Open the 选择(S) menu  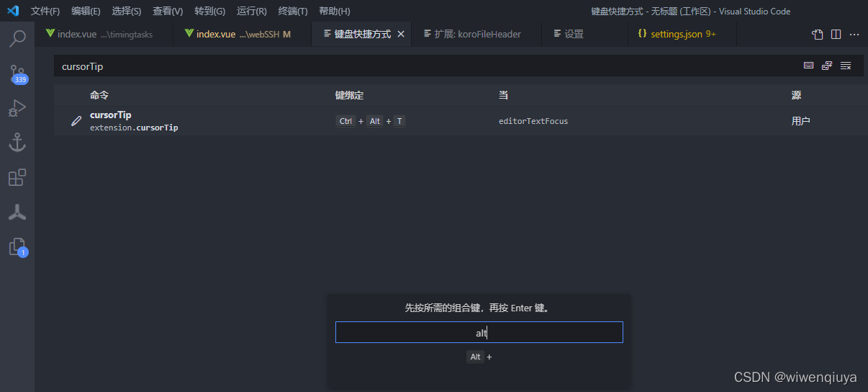click(x=127, y=11)
